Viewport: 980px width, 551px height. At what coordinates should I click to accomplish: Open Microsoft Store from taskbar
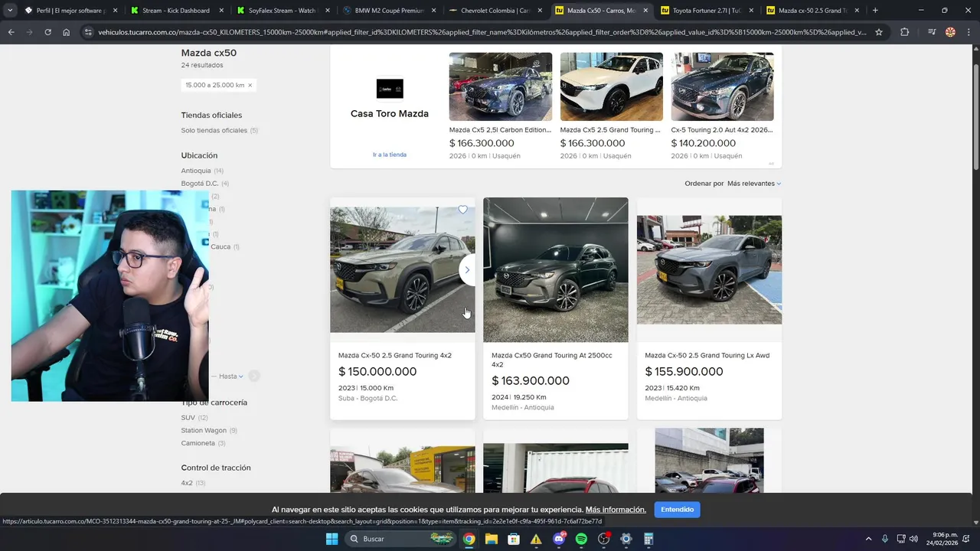pyautogui.click(x=514, y=539)
